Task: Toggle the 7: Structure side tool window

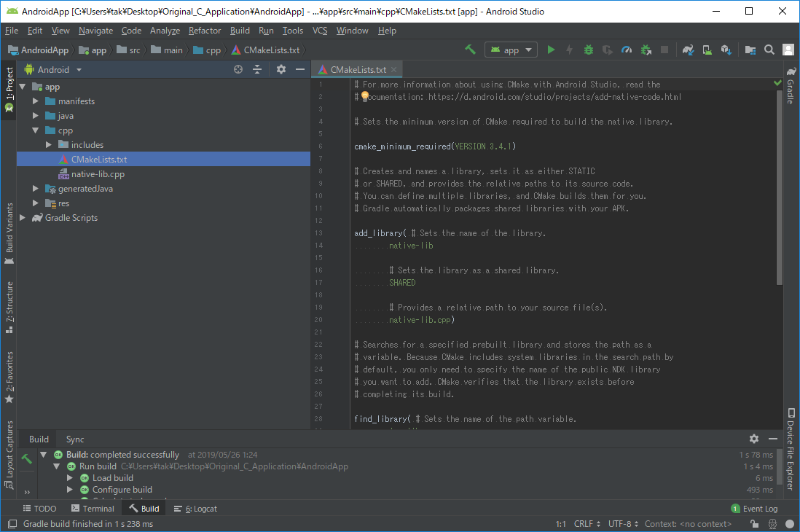Action: (x=9, y=308)
